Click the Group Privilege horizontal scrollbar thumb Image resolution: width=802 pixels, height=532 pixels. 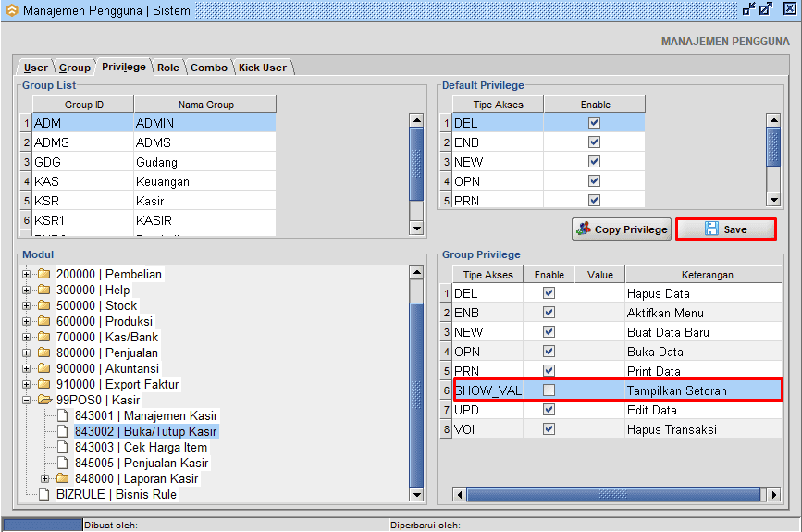point(613,494)
